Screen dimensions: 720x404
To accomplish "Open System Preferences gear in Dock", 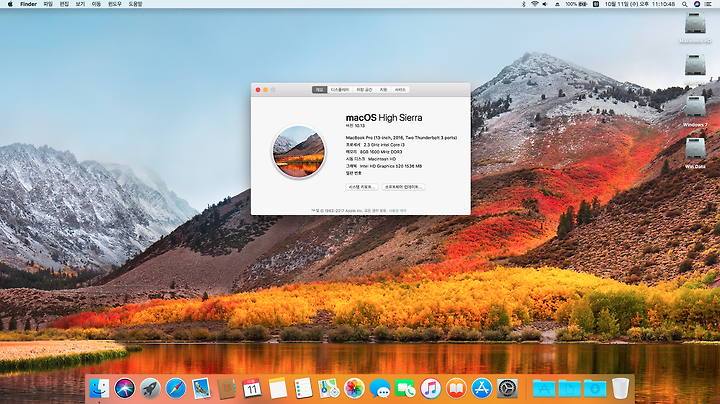I will tap(507, 388).
